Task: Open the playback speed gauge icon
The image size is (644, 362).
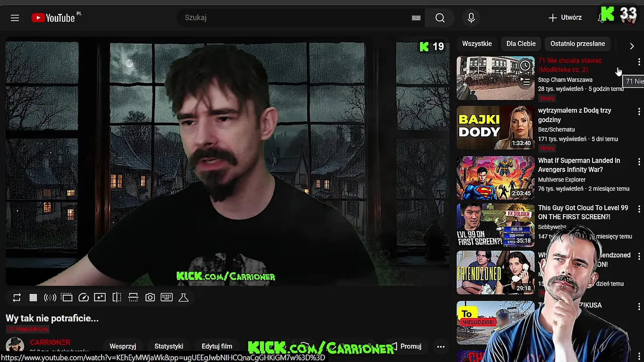Action: pos(84,298)
